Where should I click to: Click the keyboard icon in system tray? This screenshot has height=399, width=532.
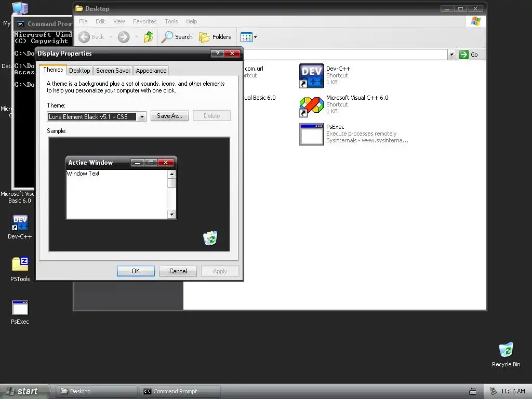coord(473,392)
